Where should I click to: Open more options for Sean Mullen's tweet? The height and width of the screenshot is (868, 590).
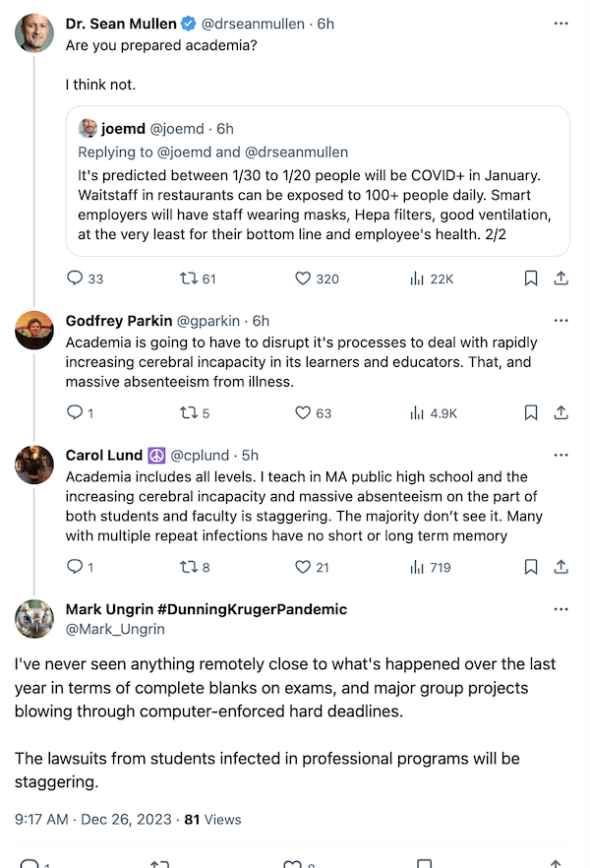point(561,23)
